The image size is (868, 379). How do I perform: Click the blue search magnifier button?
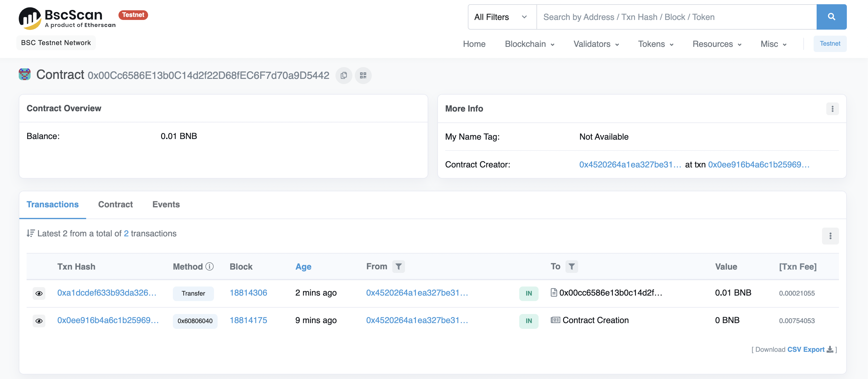tap(831, 17)
